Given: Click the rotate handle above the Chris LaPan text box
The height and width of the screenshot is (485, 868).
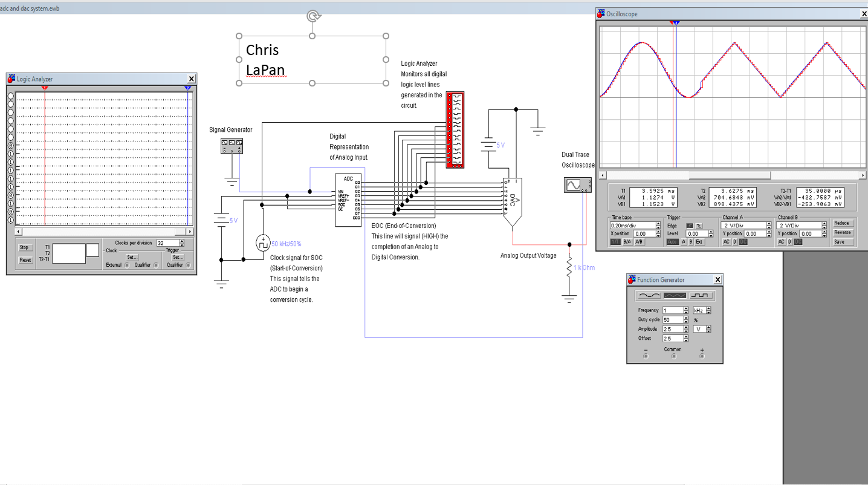Looking at the screenshot, I should pos(313,16).
